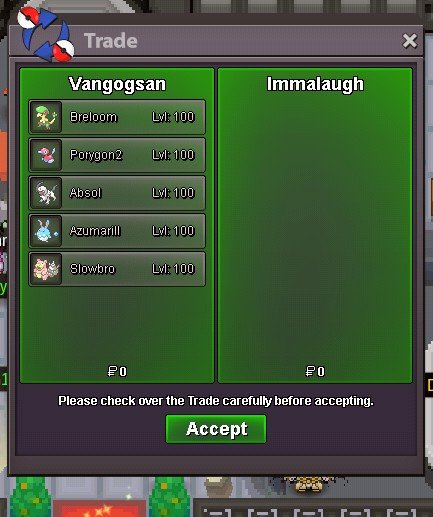This screenshot has width=433, height=517.
Task: Click Immalaugh's money amount
Action: point(315,371)
